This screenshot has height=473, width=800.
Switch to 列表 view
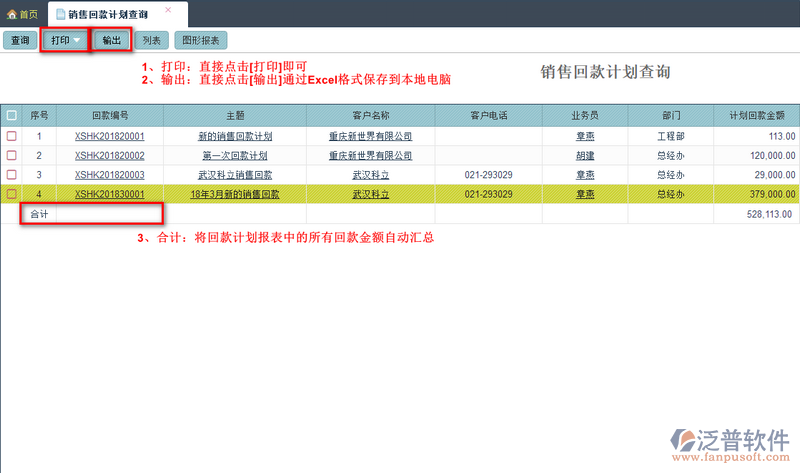click(152, 41)
